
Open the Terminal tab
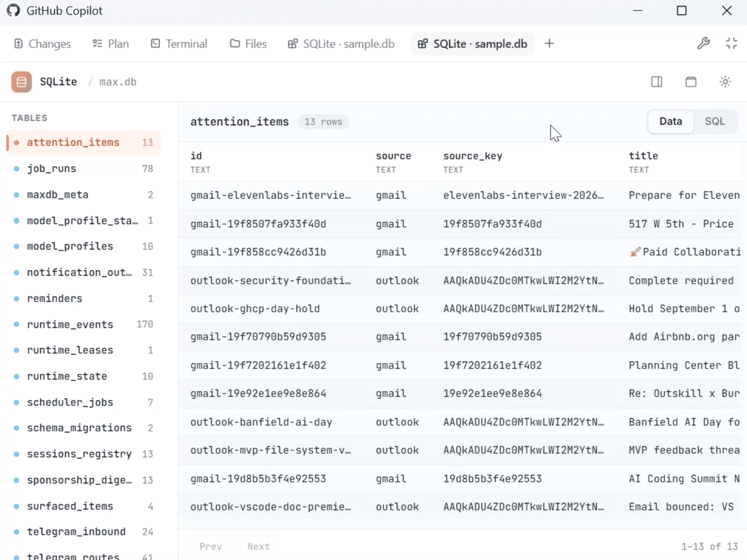coord(179,44)
